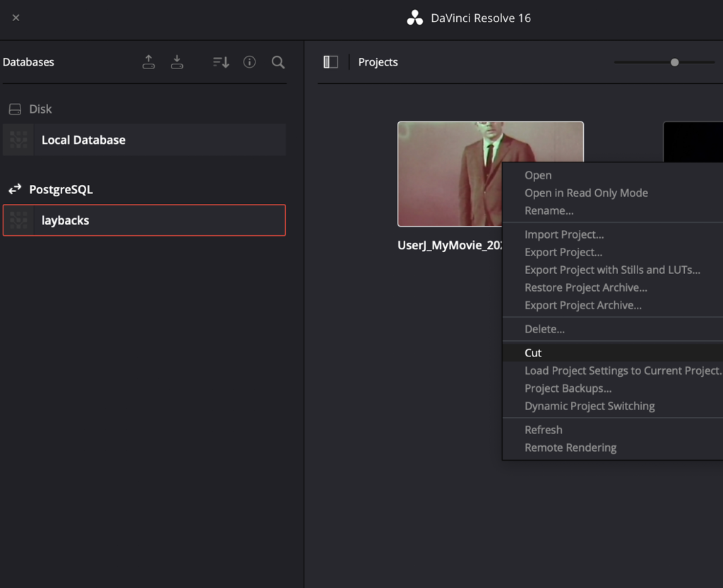Select Load Project Settings to Current Project

[x=623, y=371]
